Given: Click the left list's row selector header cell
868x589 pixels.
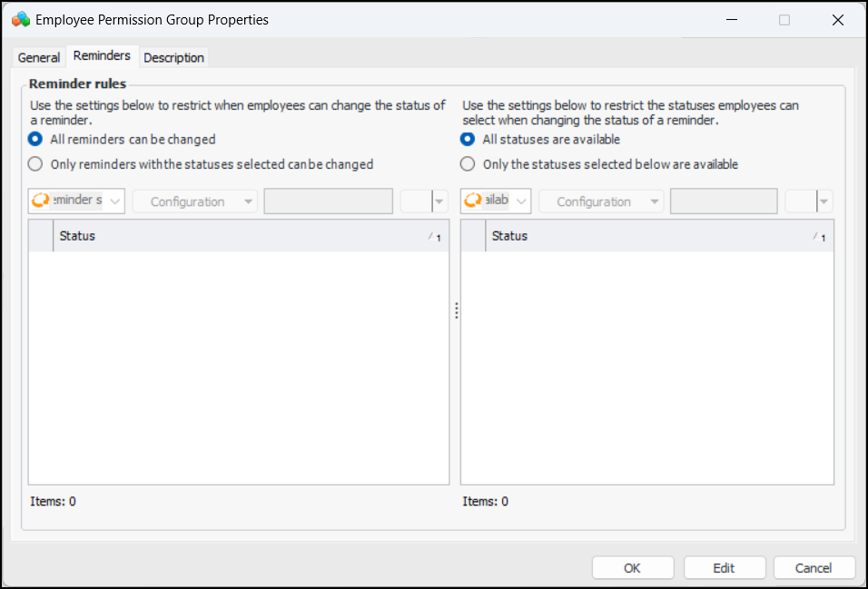Looking at the screenshot, I should tap(41, 236).
